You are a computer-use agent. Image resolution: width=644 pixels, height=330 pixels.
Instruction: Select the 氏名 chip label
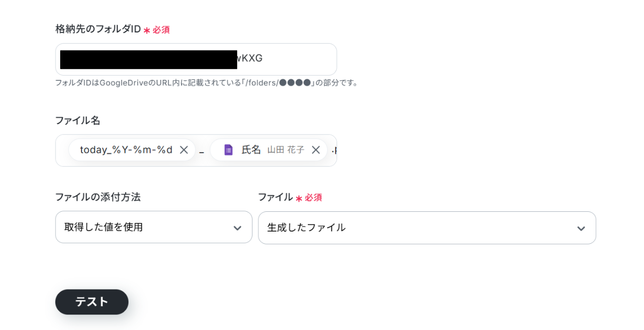[x=251, y=150]
